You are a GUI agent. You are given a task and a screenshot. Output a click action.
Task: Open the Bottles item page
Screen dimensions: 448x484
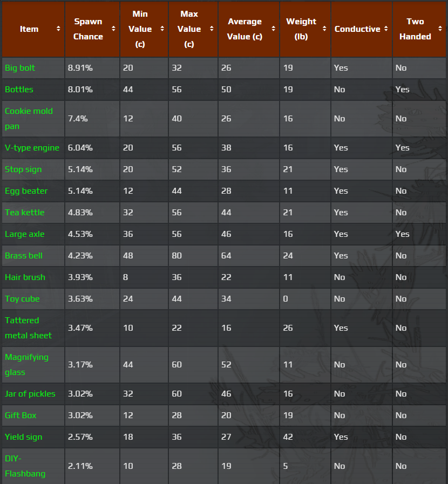point(19,90)
